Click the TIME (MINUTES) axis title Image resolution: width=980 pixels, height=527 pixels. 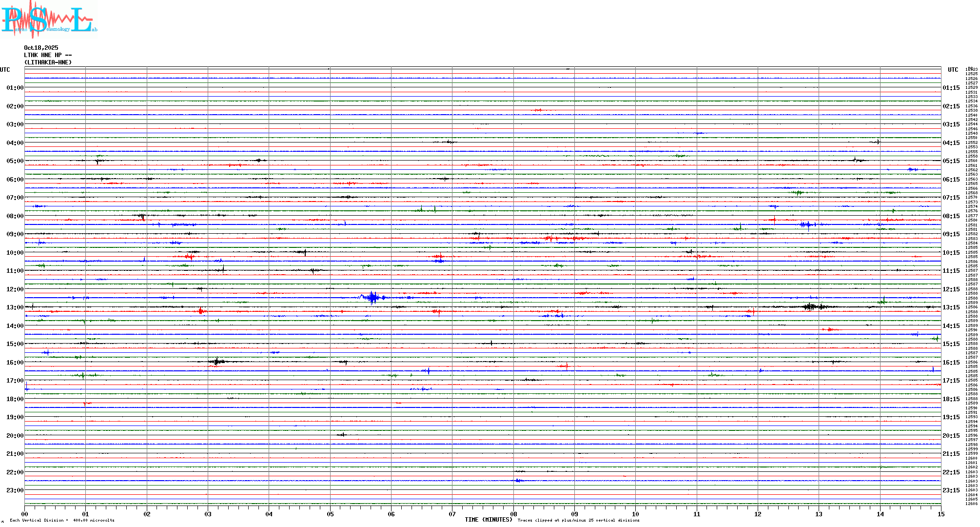click(488, 520)
